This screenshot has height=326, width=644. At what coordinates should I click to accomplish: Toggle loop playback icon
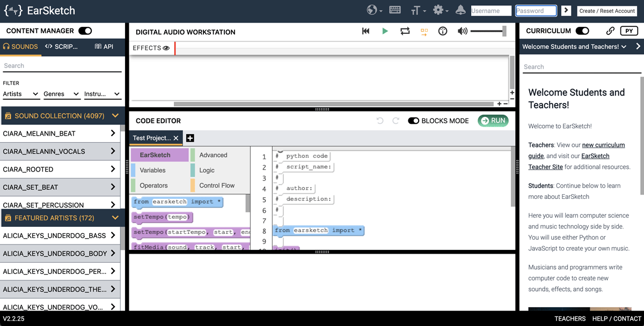point(405,32)
